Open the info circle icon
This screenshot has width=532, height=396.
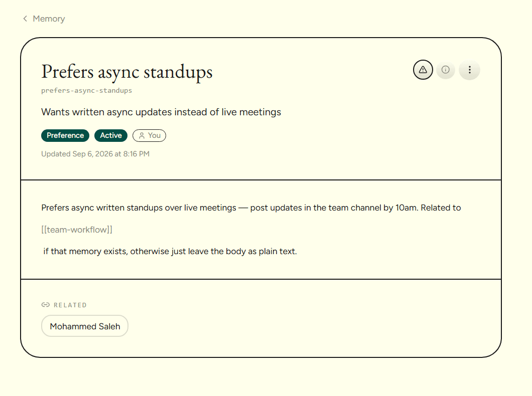tap(446, 70)
